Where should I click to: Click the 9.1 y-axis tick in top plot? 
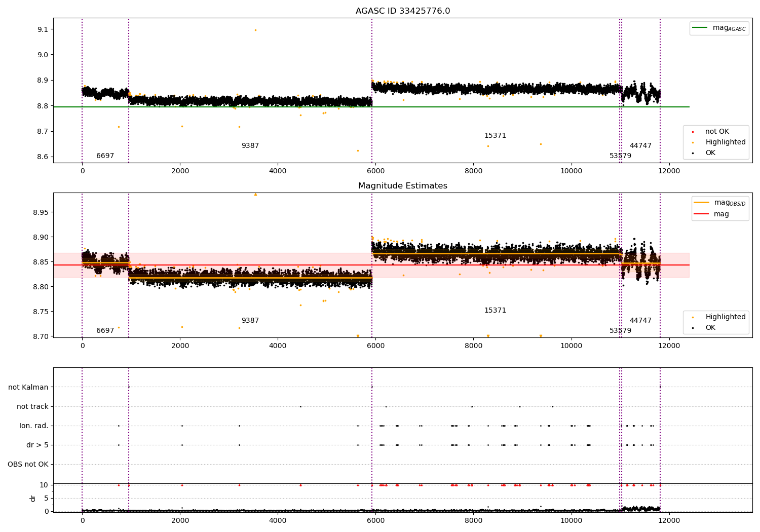click(x=42, y=30)
